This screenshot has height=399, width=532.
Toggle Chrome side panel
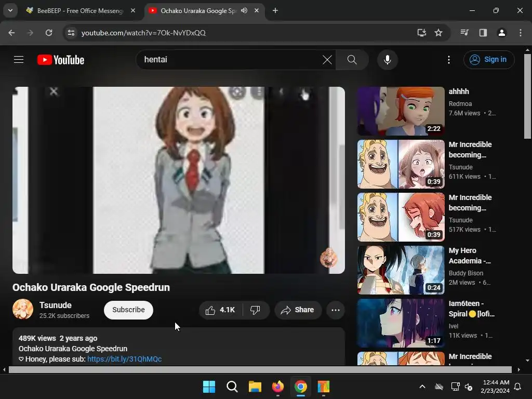tap(483, 33)
